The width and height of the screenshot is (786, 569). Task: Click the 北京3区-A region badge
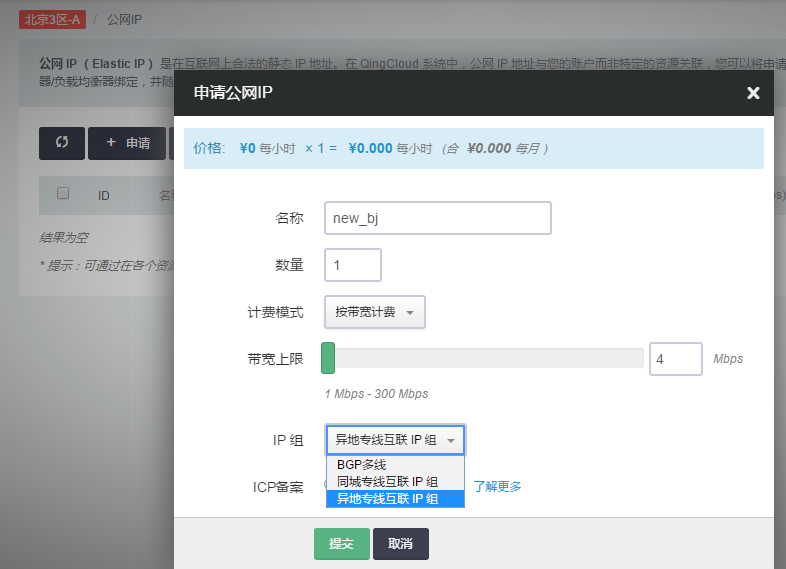52,20
